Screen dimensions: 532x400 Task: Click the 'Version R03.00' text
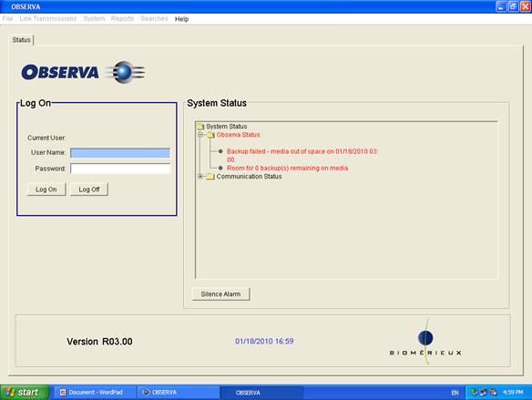100,342
